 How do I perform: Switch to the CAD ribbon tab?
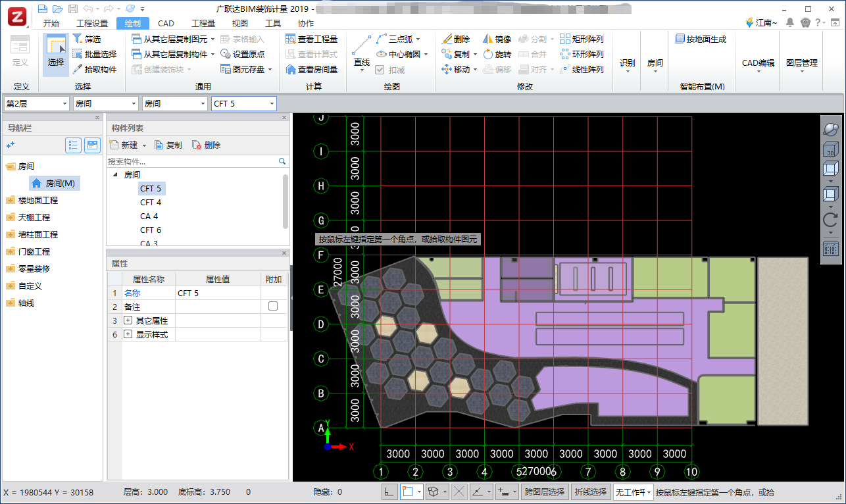(x=166, y=23)
